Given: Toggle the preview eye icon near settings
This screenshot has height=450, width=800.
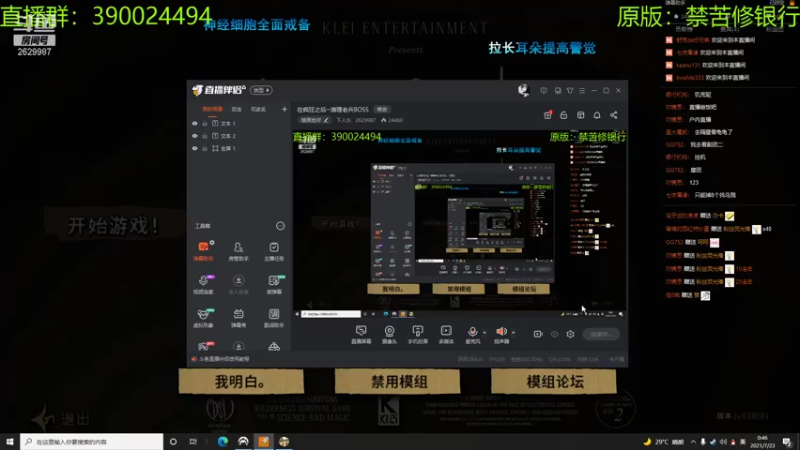Looking at the screenshot, I should pos(555,334).
